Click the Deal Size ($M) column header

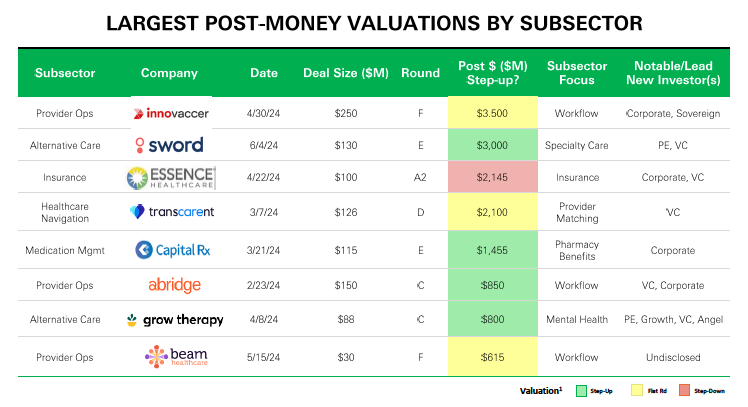point(346,73)
